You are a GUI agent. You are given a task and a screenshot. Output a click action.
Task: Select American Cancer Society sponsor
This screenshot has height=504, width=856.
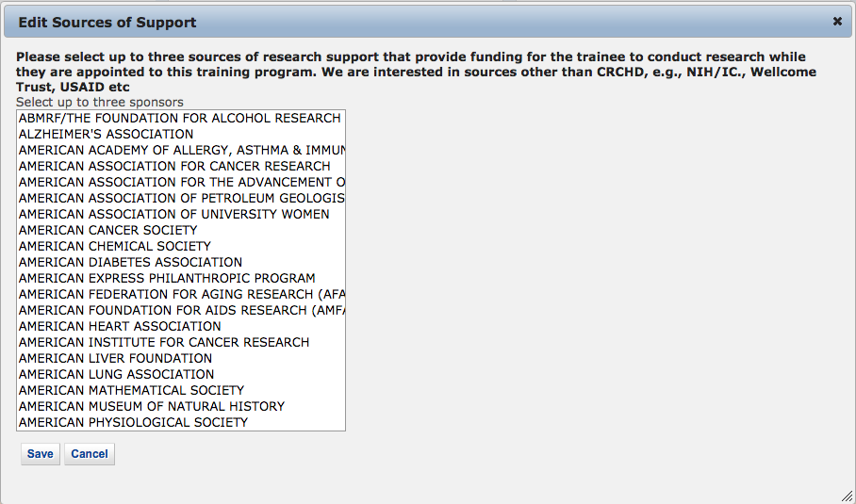coord(107,230)
